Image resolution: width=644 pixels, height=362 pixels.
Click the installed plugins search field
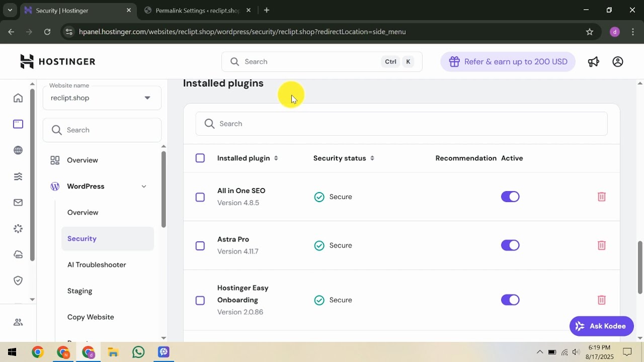[401, 123]
